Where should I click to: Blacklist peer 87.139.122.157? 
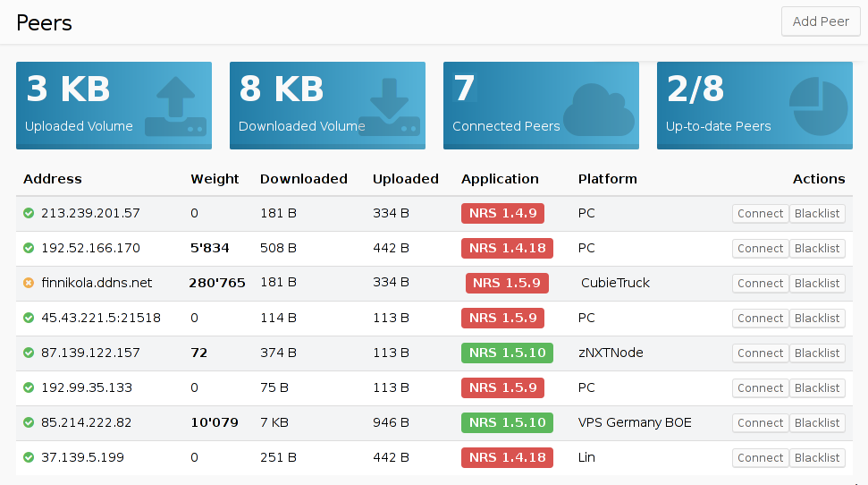pyautogui.click(x=817, y=353)
